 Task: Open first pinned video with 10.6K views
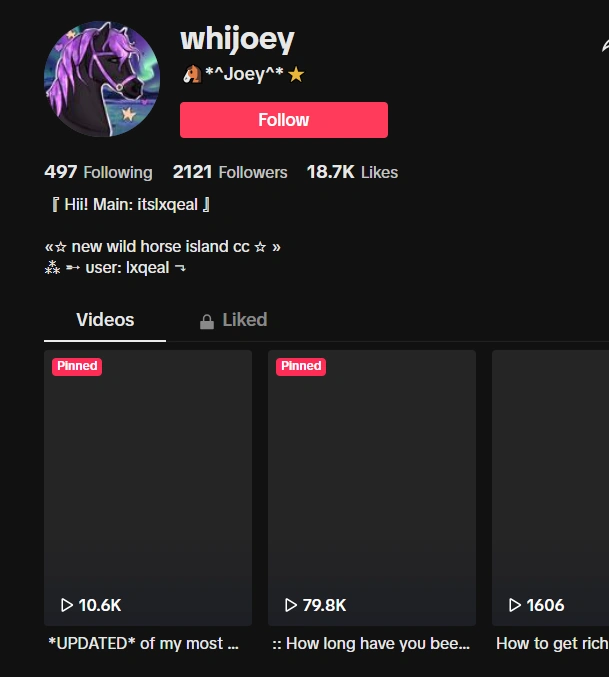(148, 488)
